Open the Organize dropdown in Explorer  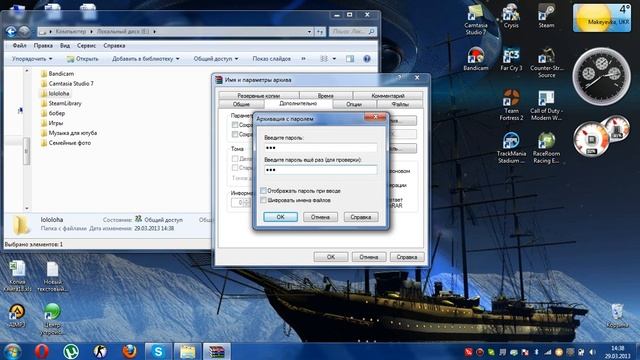click(x=32, y=59)
